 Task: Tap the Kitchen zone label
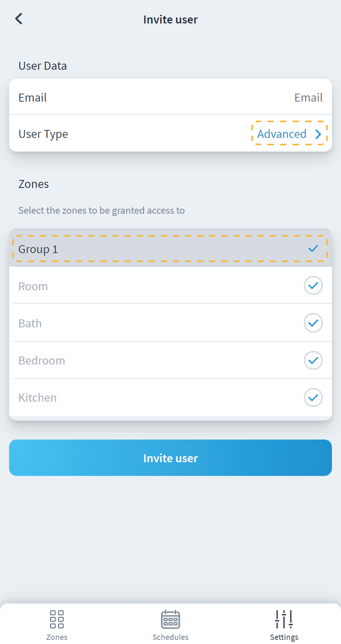point(38,397)
